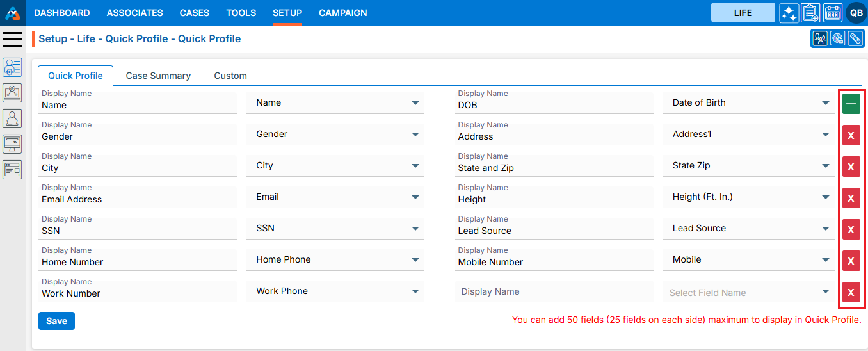Open the Custom tab

click(x=230, y=76)
